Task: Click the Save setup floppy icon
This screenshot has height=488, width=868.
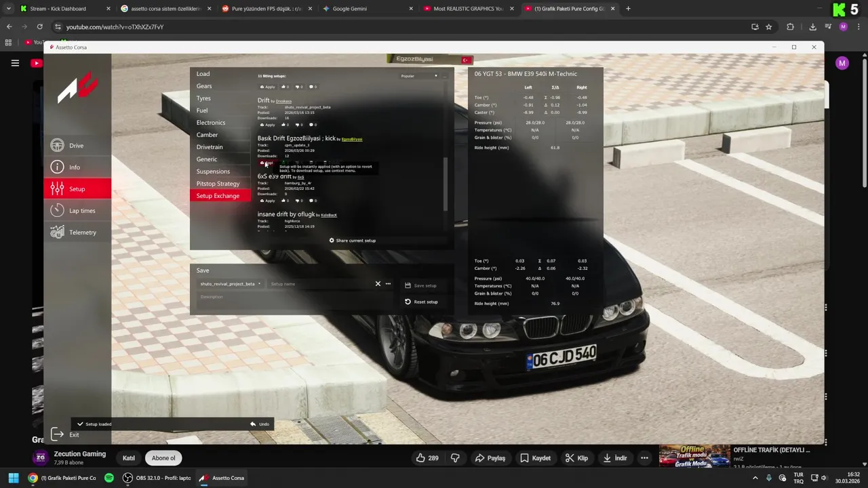Action: point(408,285)
